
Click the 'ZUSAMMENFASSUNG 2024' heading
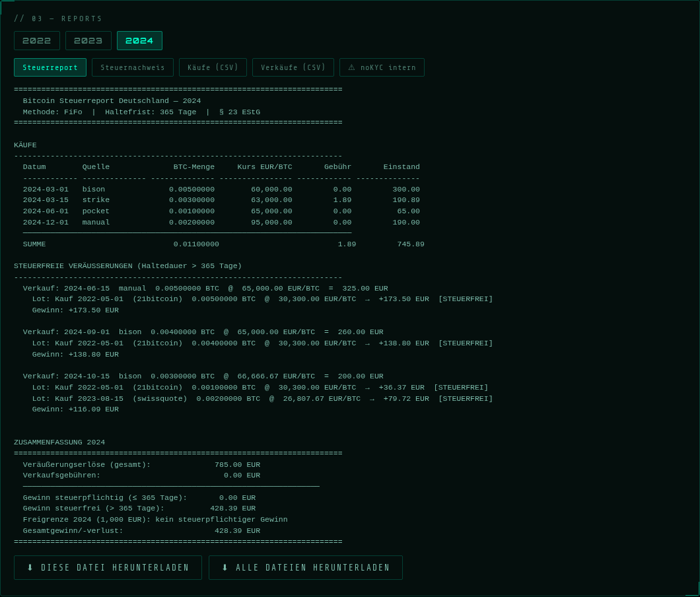(59, 442)
